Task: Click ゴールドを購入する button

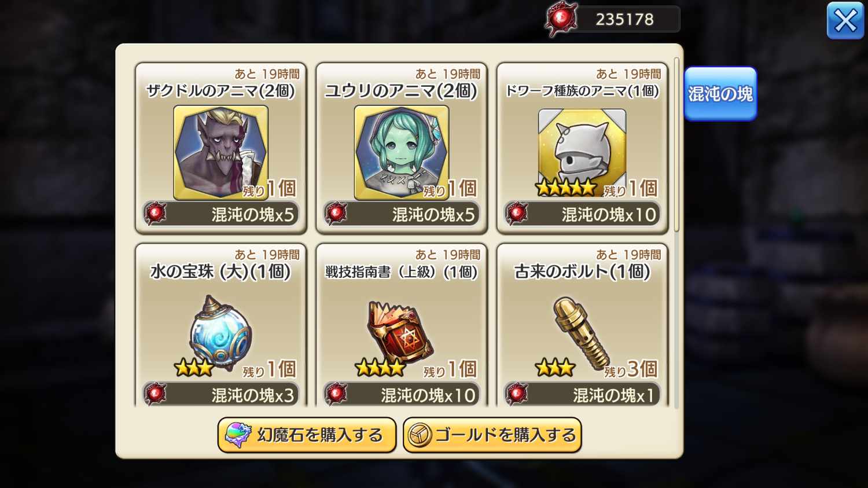Action: pyautogui.click(x=492, y=435)
